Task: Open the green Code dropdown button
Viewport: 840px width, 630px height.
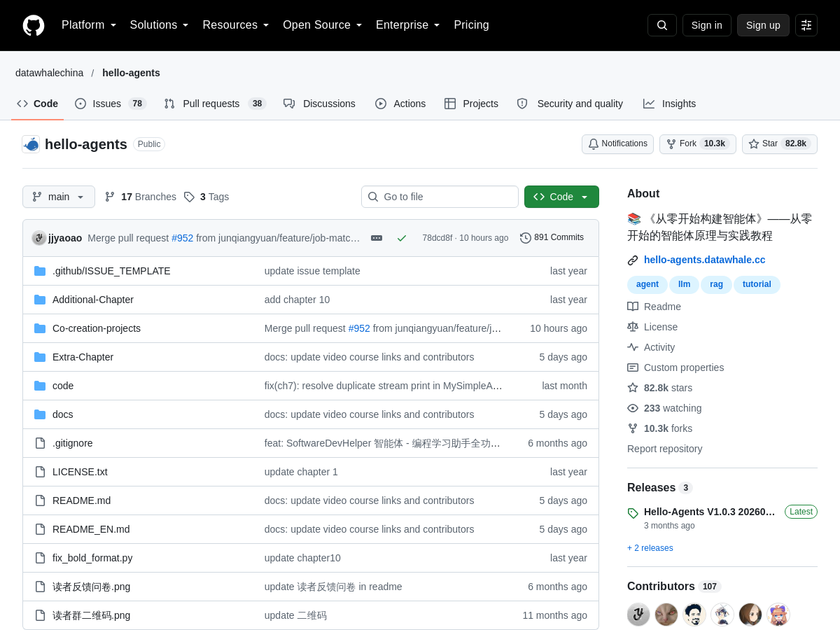Action: point(561,197)
